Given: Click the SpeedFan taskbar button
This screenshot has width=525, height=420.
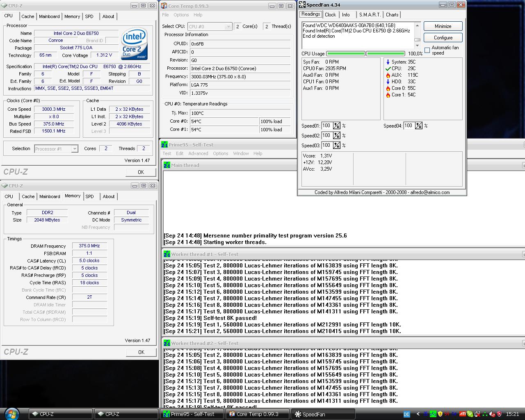Looking at the screenshot, I should click(323, 414).
